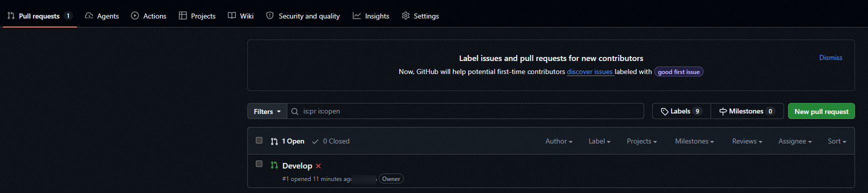This screenshot has width=868, height=193.
Task: Open the Milestones list button
Action: [x=747, y=111]
